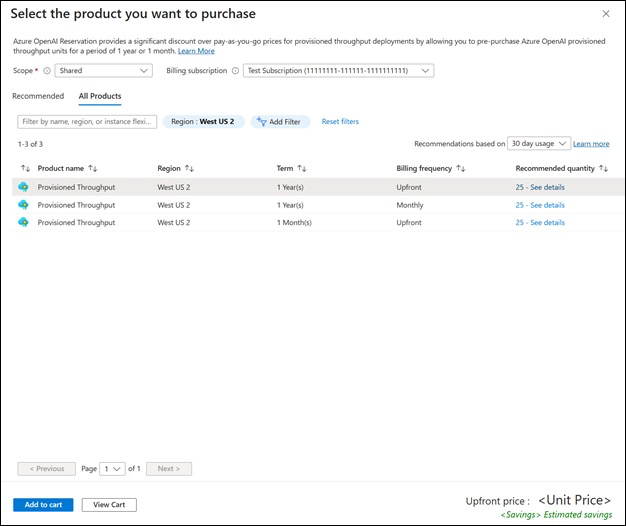Open See details for the Monthly row
Viewport: 626px width, 526px height.
540,205
